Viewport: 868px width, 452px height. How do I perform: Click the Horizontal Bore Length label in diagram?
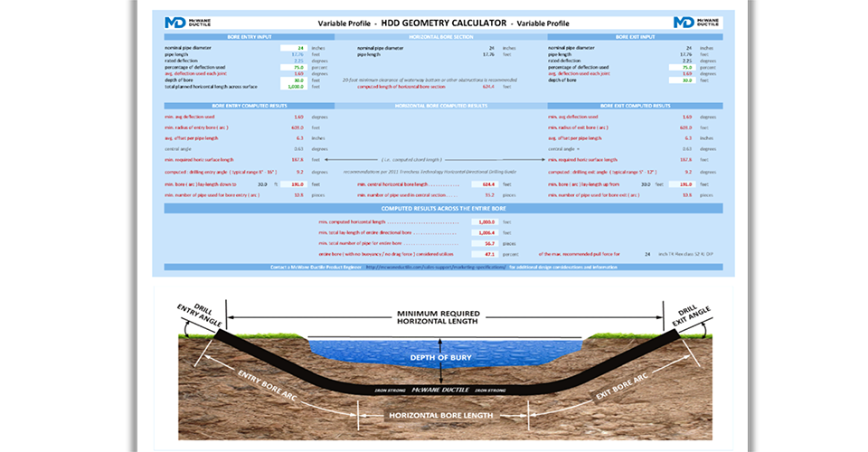pyautogui.click(x=441, y=416)
